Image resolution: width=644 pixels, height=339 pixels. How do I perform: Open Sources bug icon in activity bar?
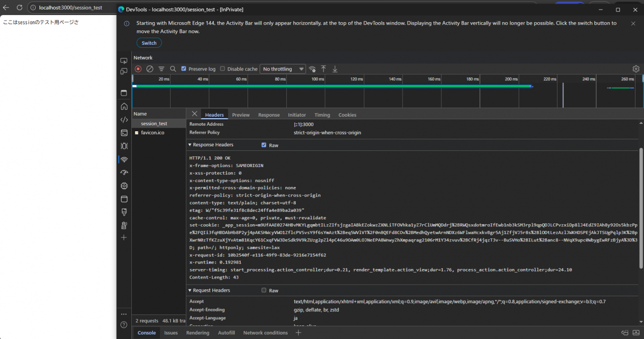click(x=124, y=146)
